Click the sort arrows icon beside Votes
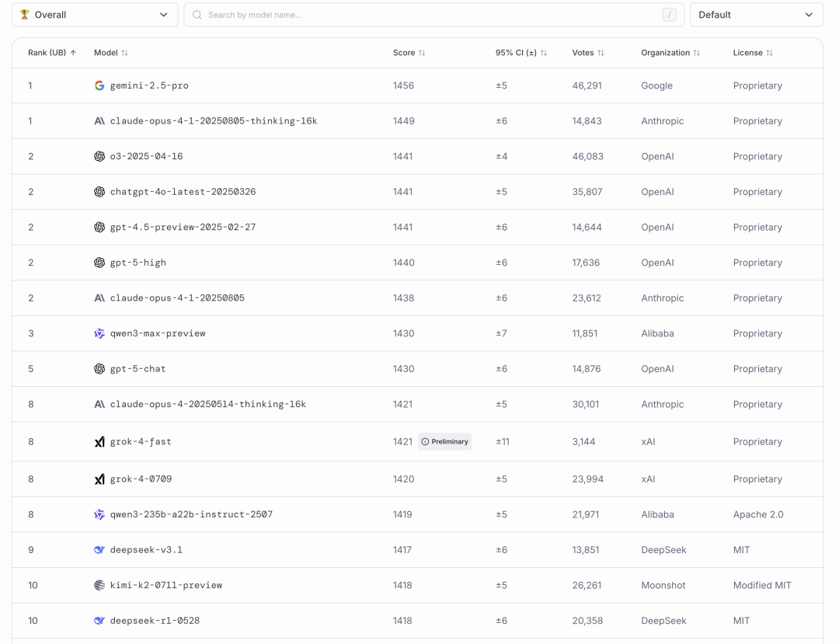Screen dimensions: 839x644 601,52
